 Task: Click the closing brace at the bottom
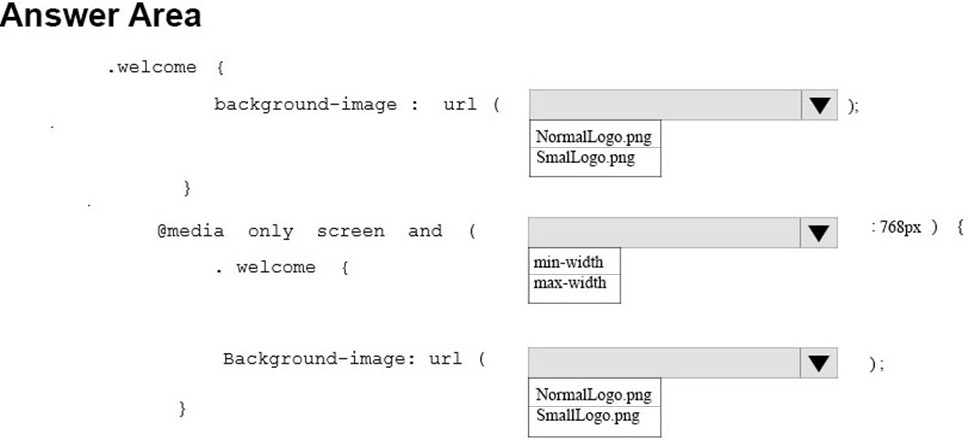(182, 408)
